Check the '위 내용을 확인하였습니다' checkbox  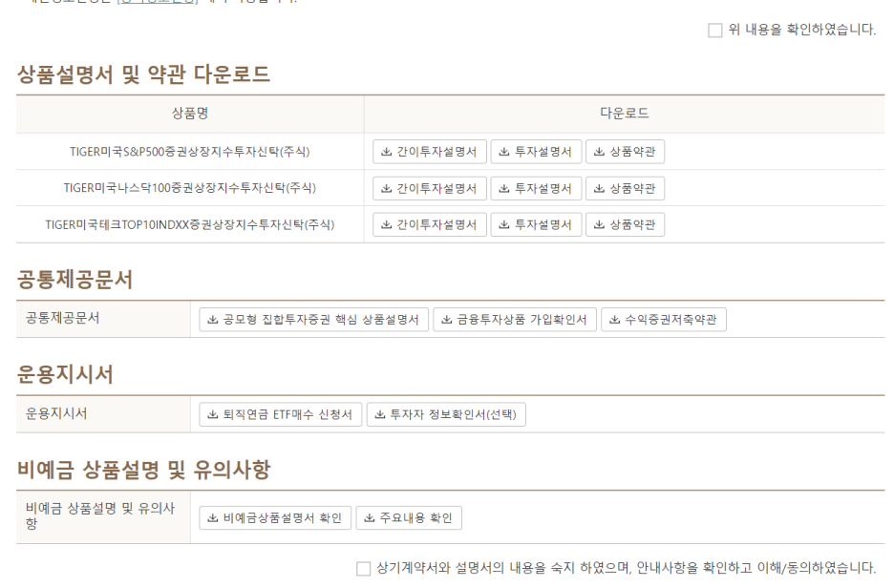click(x=714, y=31)
